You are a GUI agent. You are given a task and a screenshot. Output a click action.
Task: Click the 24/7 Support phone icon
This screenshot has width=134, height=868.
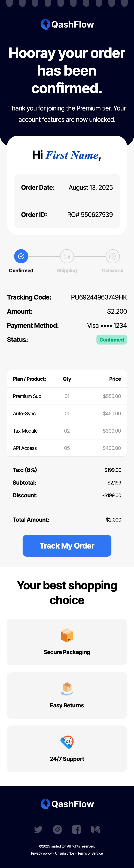[x=67, y=742]
